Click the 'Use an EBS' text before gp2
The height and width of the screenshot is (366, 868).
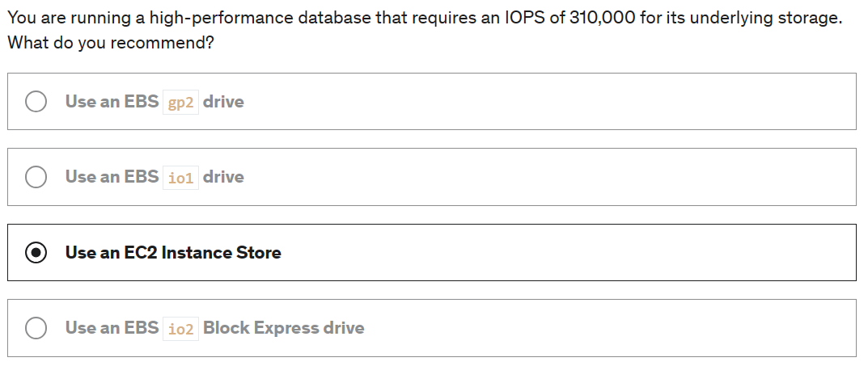(x=112, y=102)
